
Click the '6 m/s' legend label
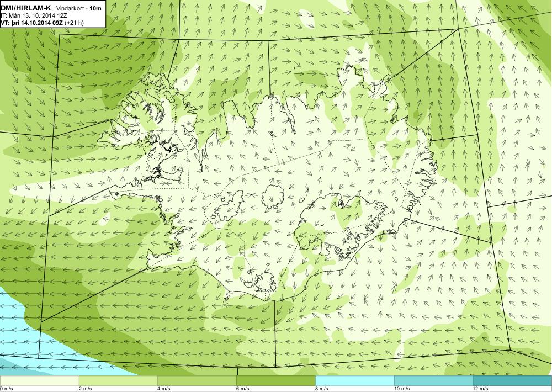tap(243, 389)
